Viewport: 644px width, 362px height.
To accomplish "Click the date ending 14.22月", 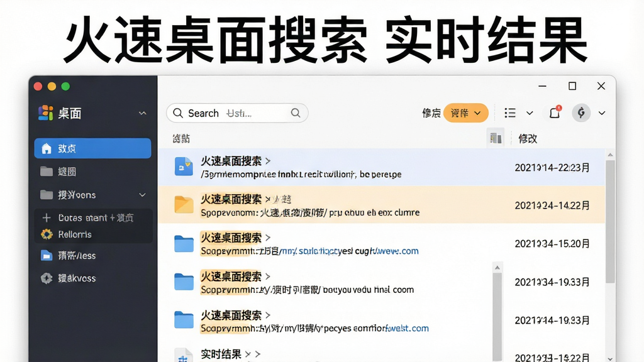I will click(x=552, y=206).
